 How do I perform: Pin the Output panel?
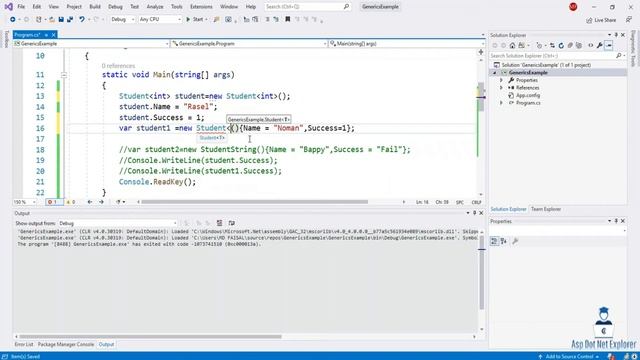[x=474, y=213]
